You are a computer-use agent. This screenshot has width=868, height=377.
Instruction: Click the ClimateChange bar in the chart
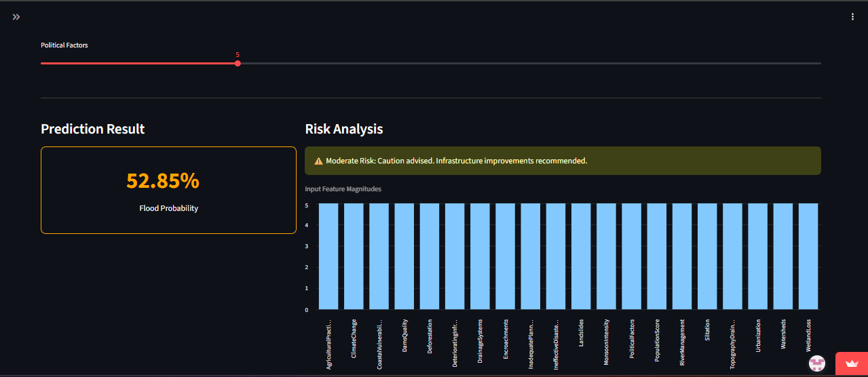tap(354, 256)
